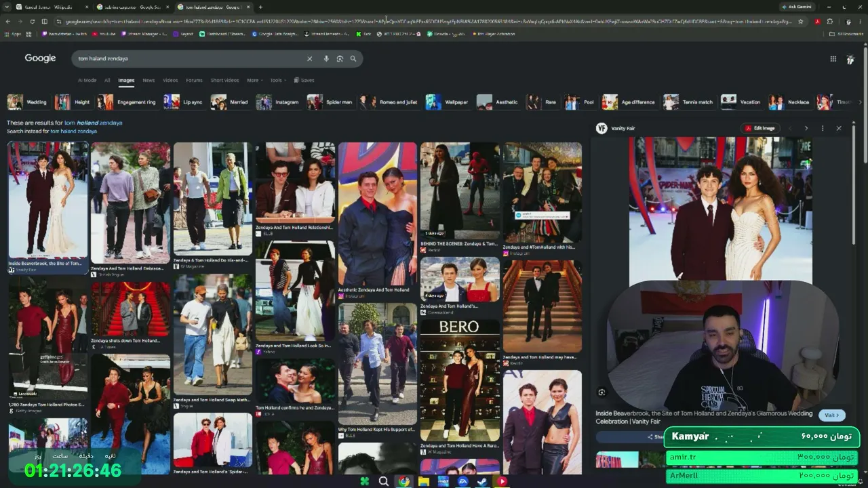Open the red play app on the taskbar
Viewport: 868px width, 488px height.
(502, 481)
